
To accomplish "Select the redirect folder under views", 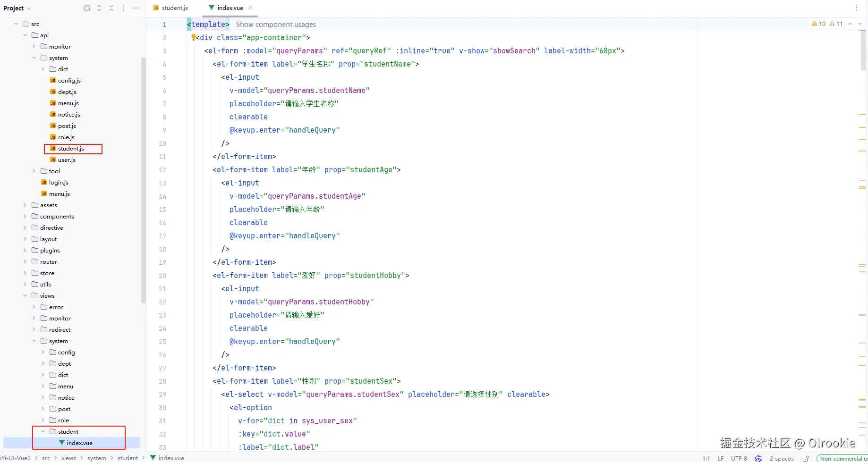I will (x=56, y=329).
